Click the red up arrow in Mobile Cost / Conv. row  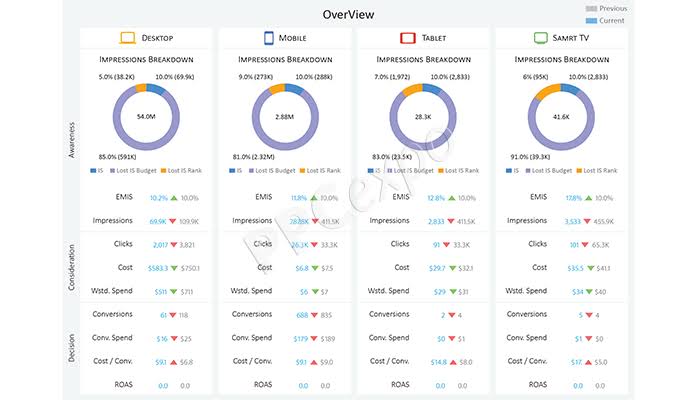[x=313, y=362]
